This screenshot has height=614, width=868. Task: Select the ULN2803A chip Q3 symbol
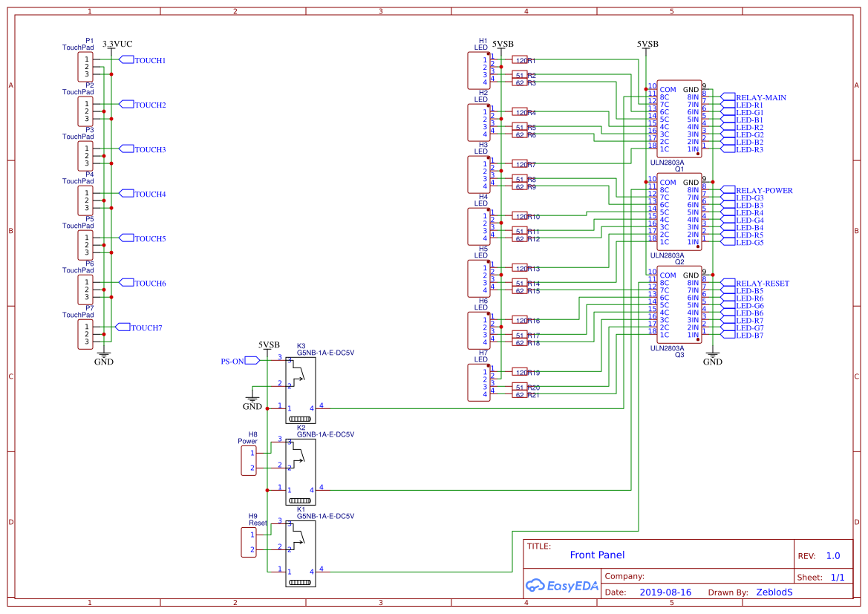[679, 304]
